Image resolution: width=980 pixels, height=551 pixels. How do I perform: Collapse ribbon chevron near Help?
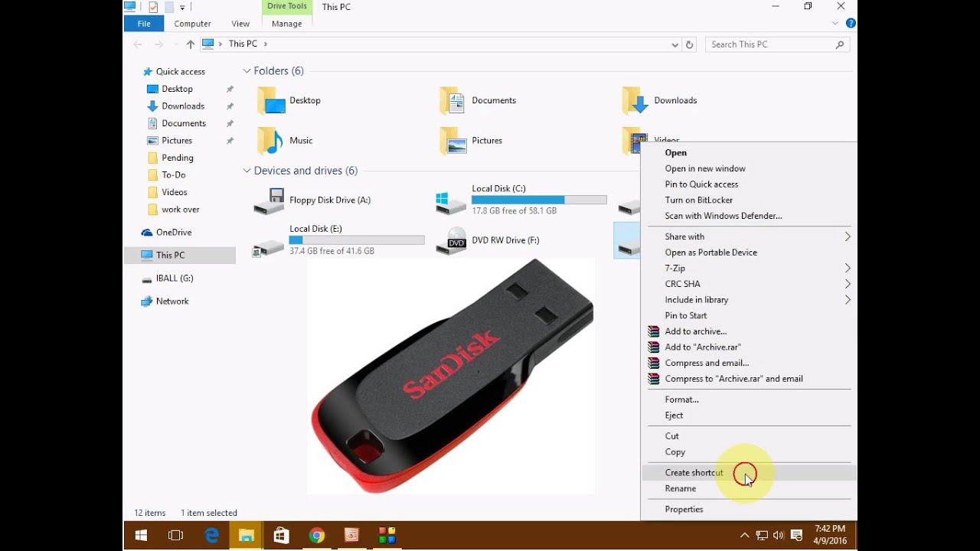click(x=835, y=24)
